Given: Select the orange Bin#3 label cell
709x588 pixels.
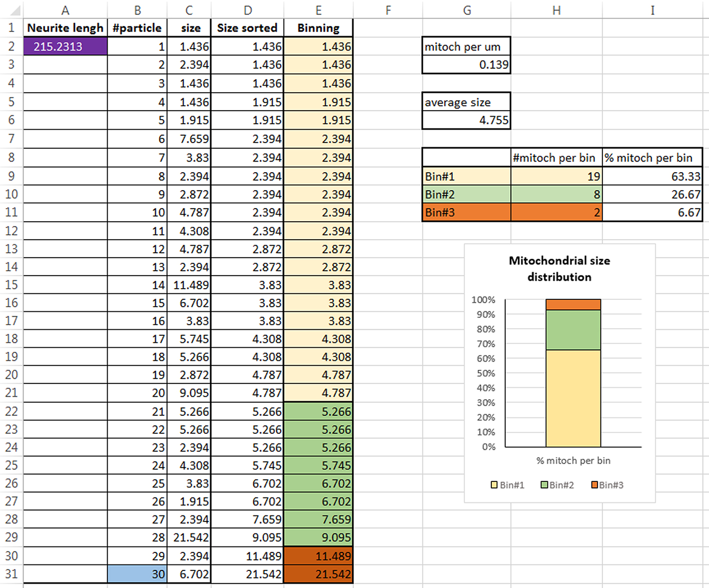Looking at the screenshot, I should pyautogui.click(x=466, y=212).
